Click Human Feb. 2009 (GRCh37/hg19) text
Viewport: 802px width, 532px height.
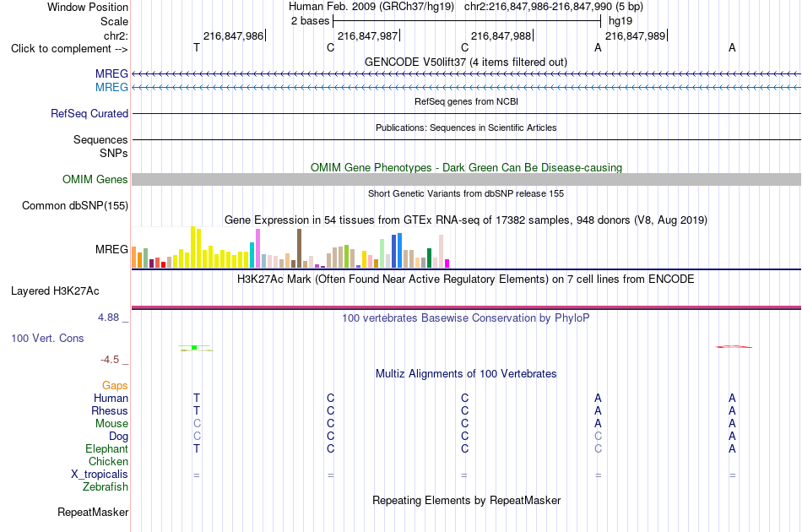point(371,7)
